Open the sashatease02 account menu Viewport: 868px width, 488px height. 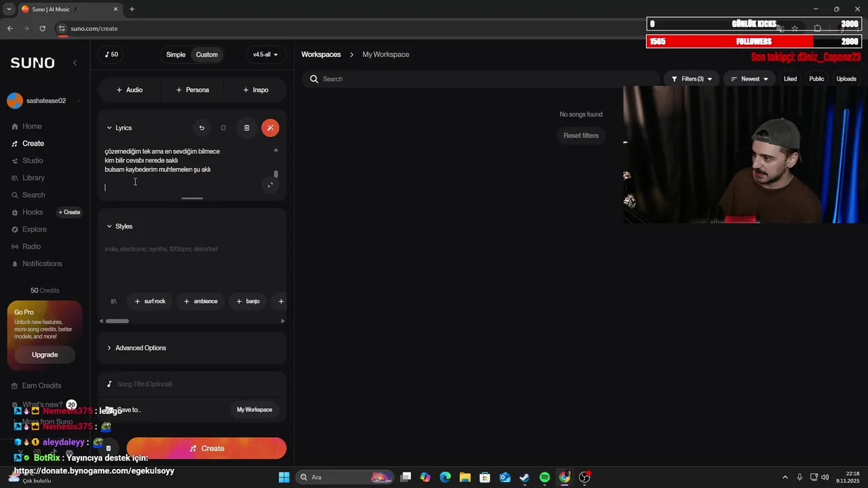click(44, 101)
